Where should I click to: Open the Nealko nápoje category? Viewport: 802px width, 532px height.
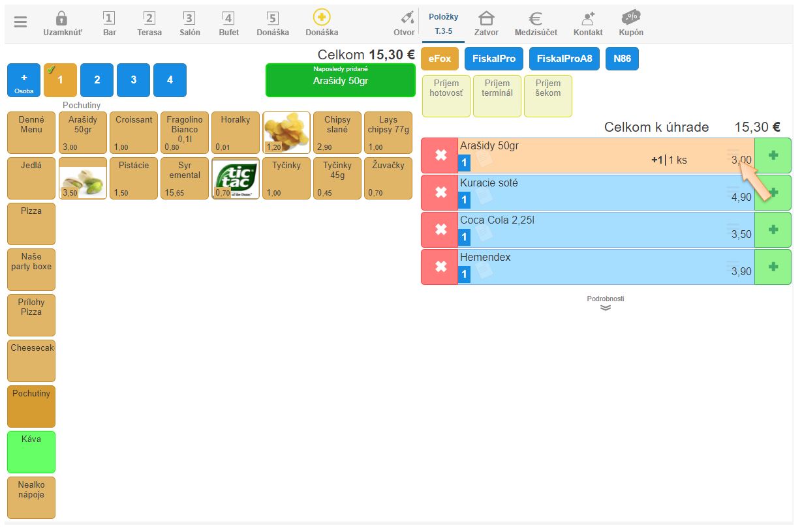tap(31, 497)
